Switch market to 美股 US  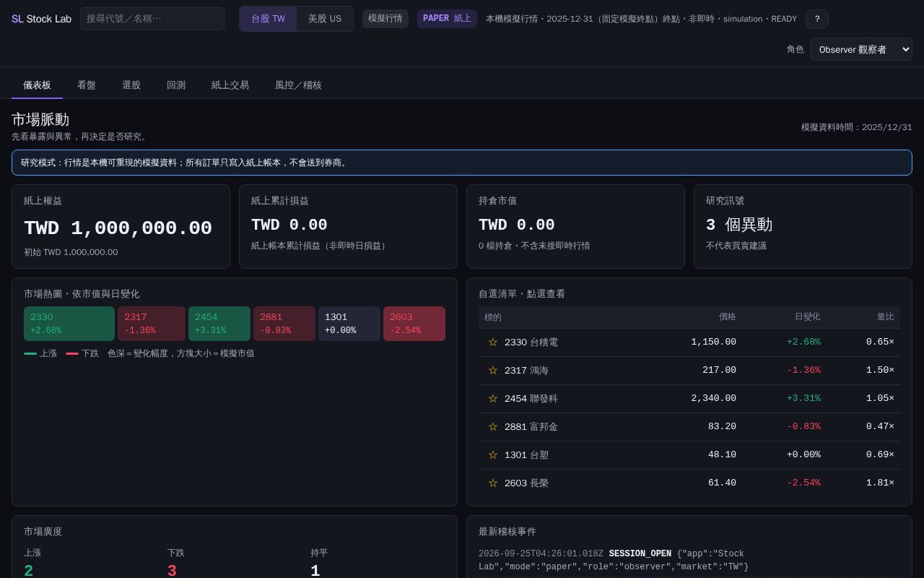coord(325,19)
